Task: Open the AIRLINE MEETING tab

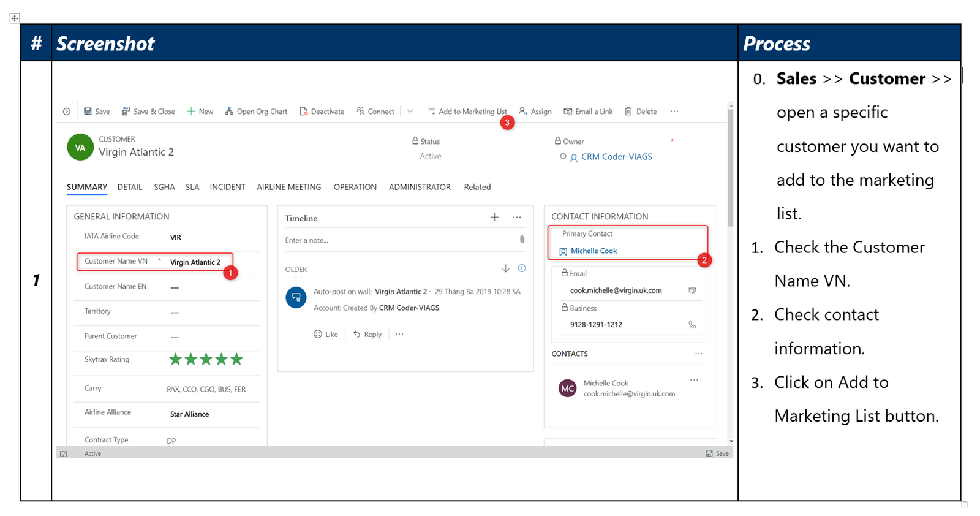Action: (289, 187)
